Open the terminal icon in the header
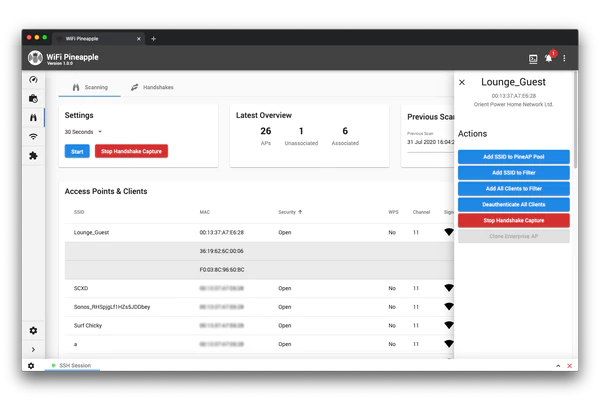Viewport: 600px width, 400px height. click(x=533, y=58)
